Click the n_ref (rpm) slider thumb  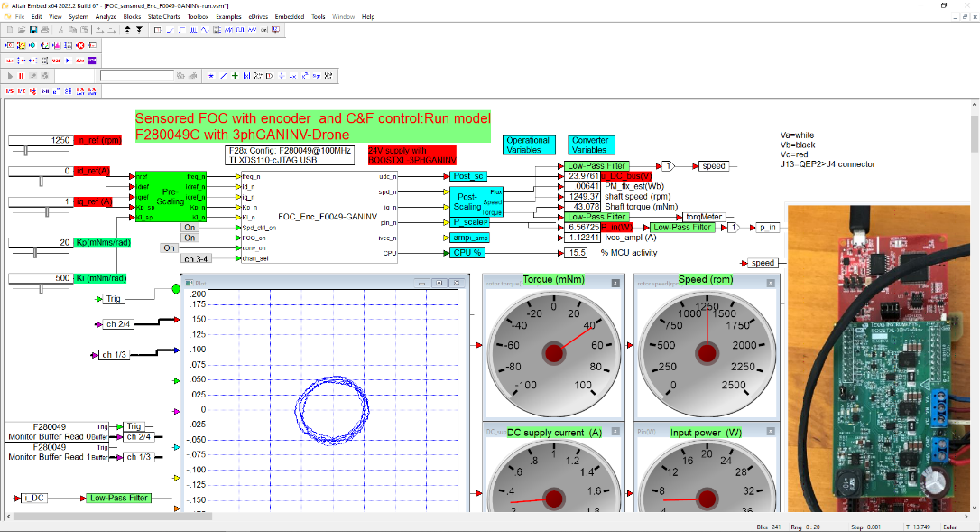(25, 151)
